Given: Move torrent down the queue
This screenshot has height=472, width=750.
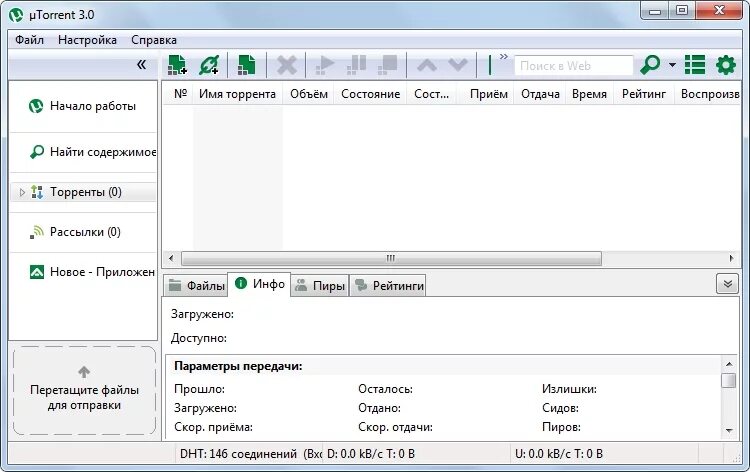Looking at the screenshot, I should click(x=458, y=65).
